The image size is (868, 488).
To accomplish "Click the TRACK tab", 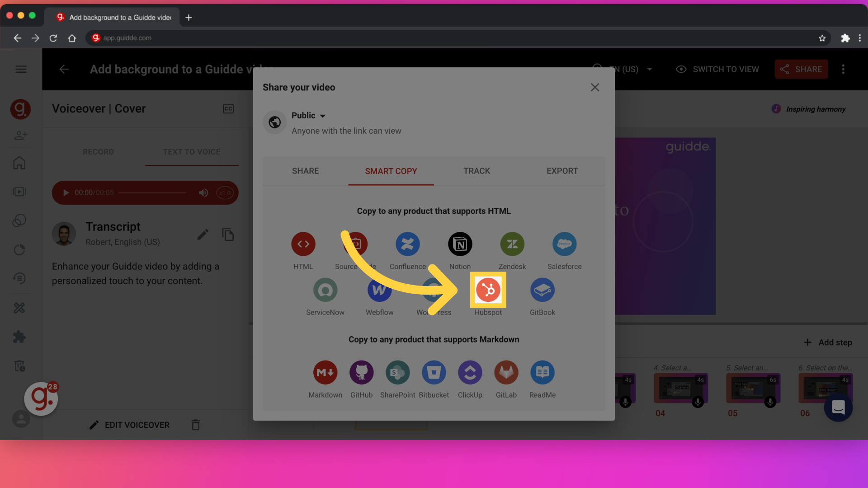I will tap(476, 171).
